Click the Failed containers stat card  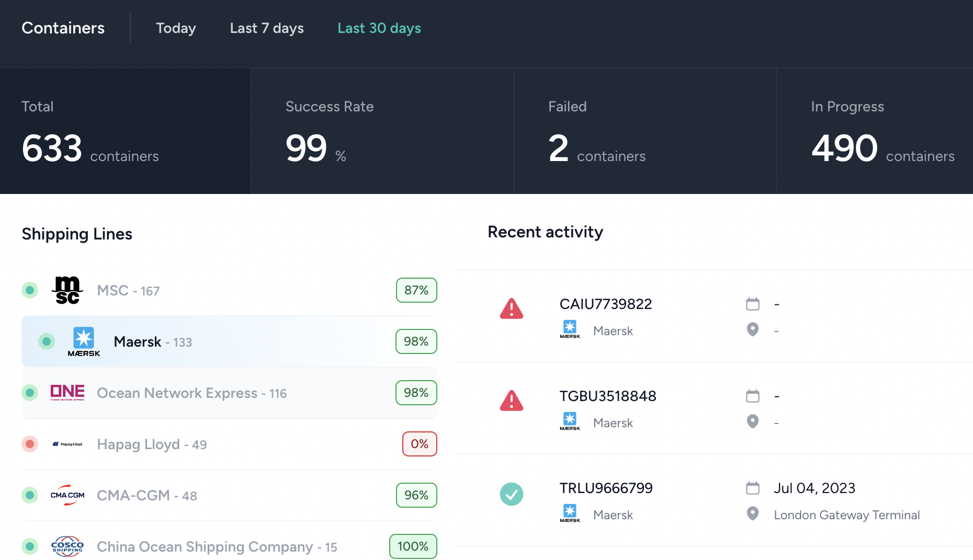(645, 131)
